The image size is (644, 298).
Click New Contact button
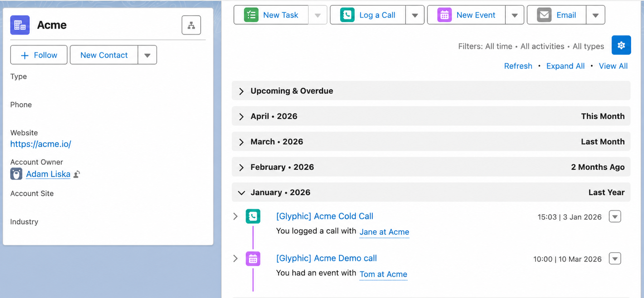[104, 55]
